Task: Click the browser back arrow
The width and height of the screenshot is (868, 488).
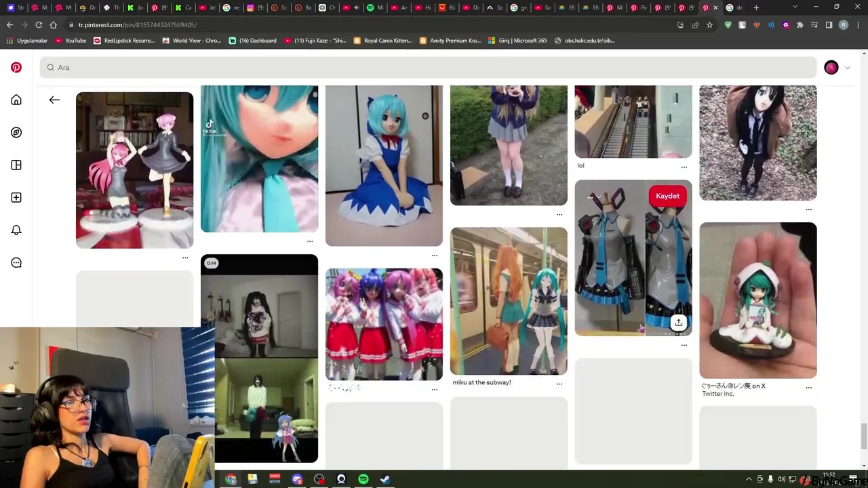Action: pyautogui.click(x=9, y=25)
